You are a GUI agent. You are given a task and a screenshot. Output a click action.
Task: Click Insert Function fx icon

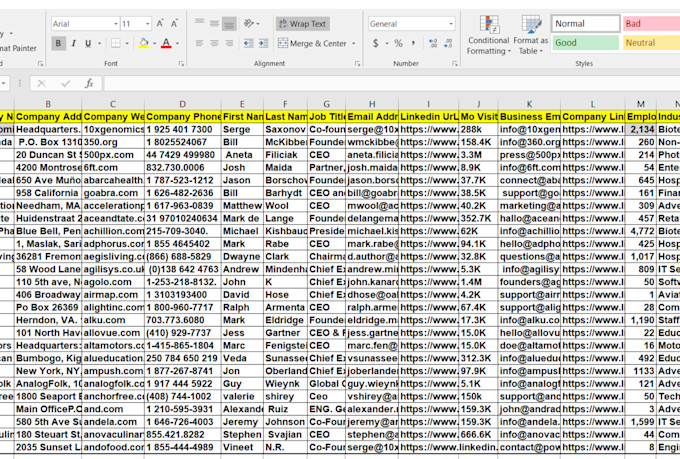pyautogui.click(x=89, y=83)
